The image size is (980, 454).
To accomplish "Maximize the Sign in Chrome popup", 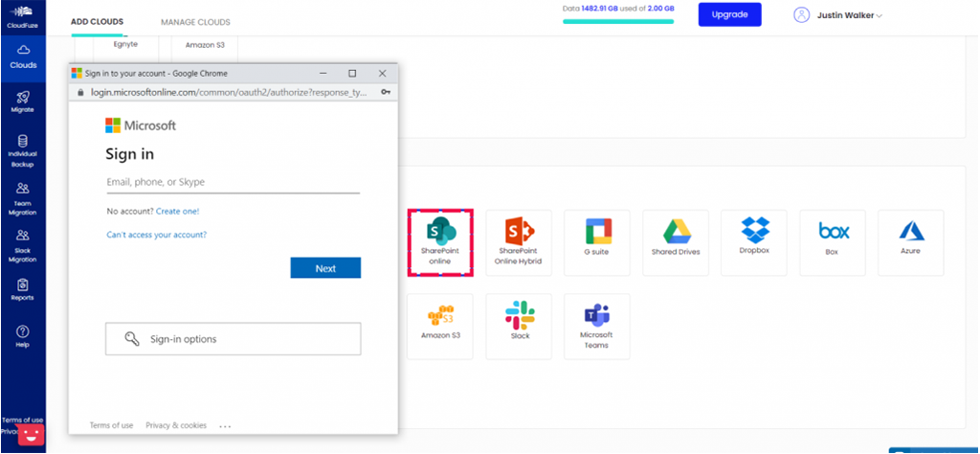I will pyautogui.click(x=352, y=73).
